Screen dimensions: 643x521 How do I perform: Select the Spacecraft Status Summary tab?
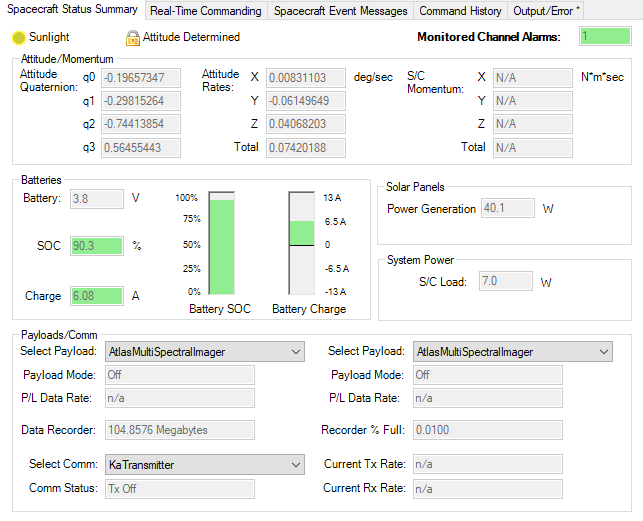click(72, 10)
